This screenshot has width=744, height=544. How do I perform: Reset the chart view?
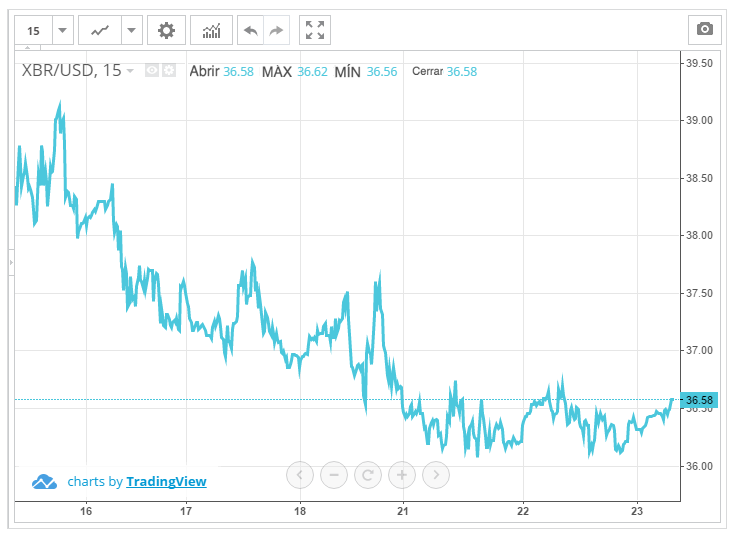pos(368,474)
